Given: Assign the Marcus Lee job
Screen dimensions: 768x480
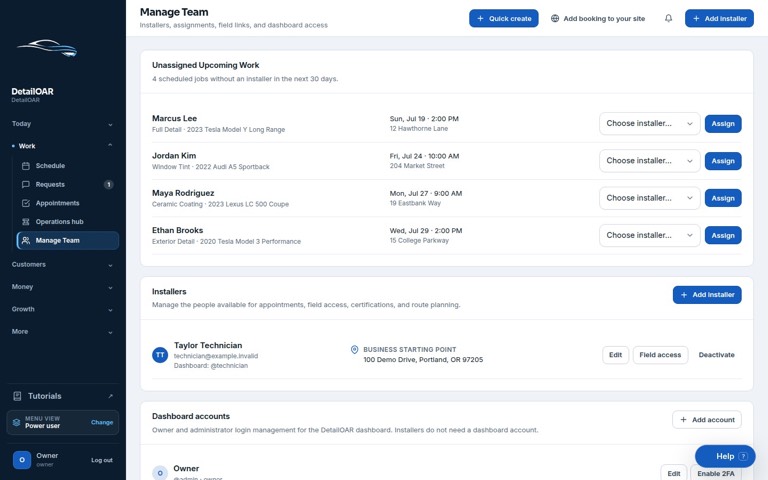Looking at the screenshot, I should pyautogui.click(x=723, y=123).
